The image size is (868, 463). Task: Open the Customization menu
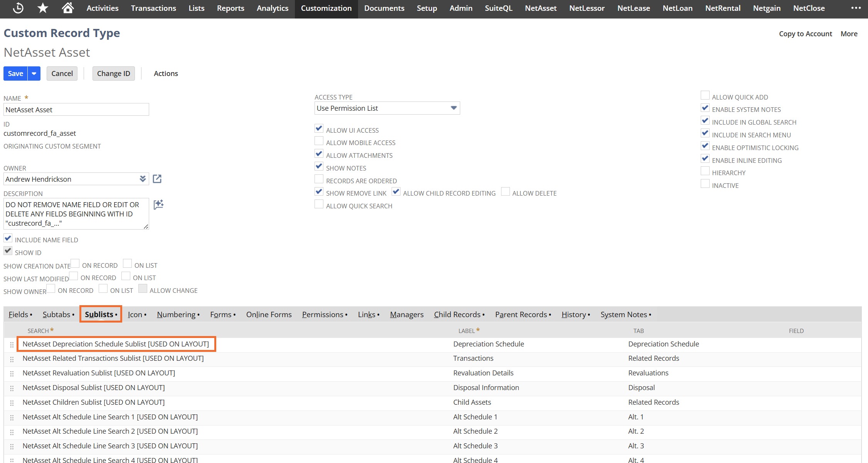point(326,8)
